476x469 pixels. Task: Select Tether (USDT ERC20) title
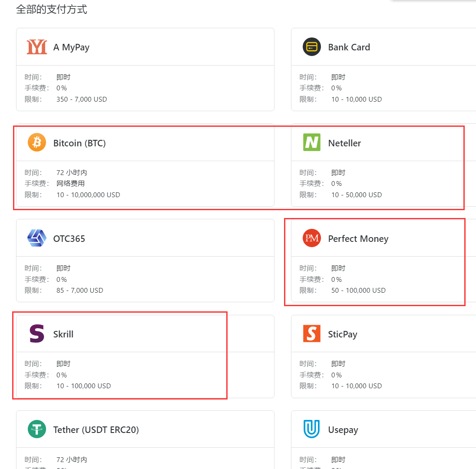point(96,430)
